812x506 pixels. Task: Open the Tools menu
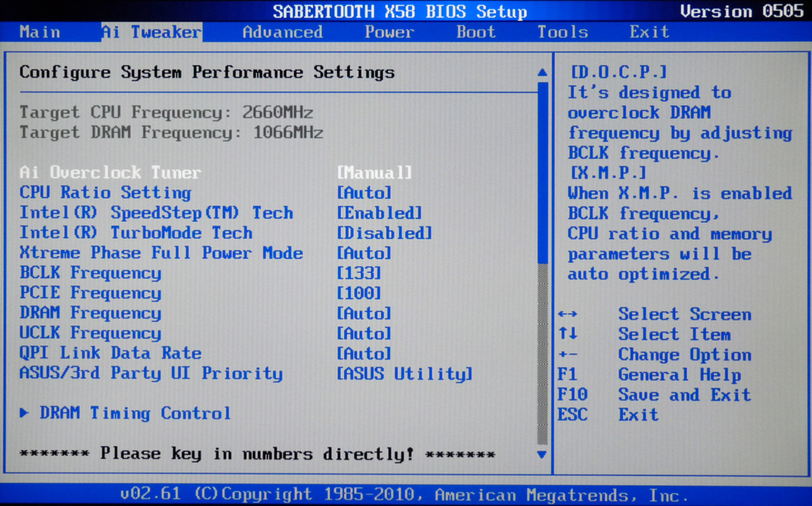[x=562, y=31]
